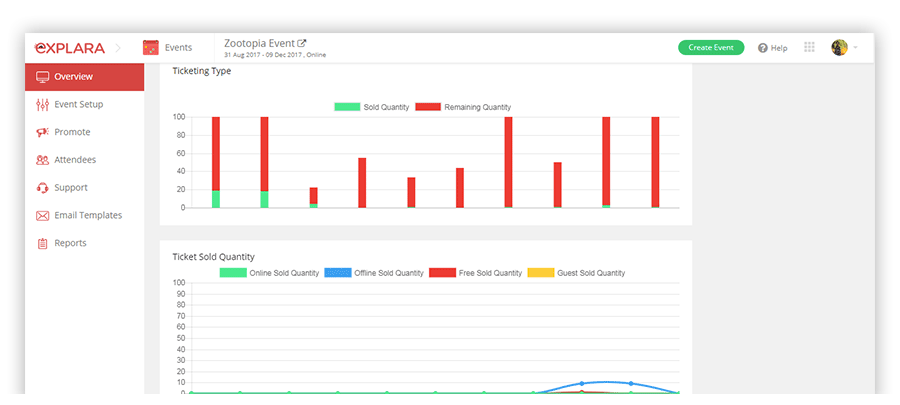Image resolution: width=900 pixels, height=405 pixels.
Task: Click the Events breadcrumb link
Action: (179, 48)
